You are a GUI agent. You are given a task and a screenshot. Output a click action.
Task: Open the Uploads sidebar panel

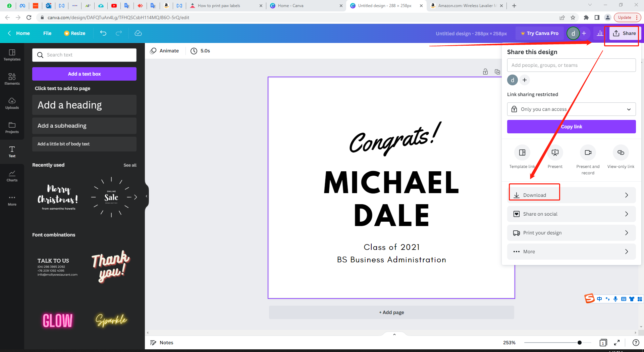[12, 103]
